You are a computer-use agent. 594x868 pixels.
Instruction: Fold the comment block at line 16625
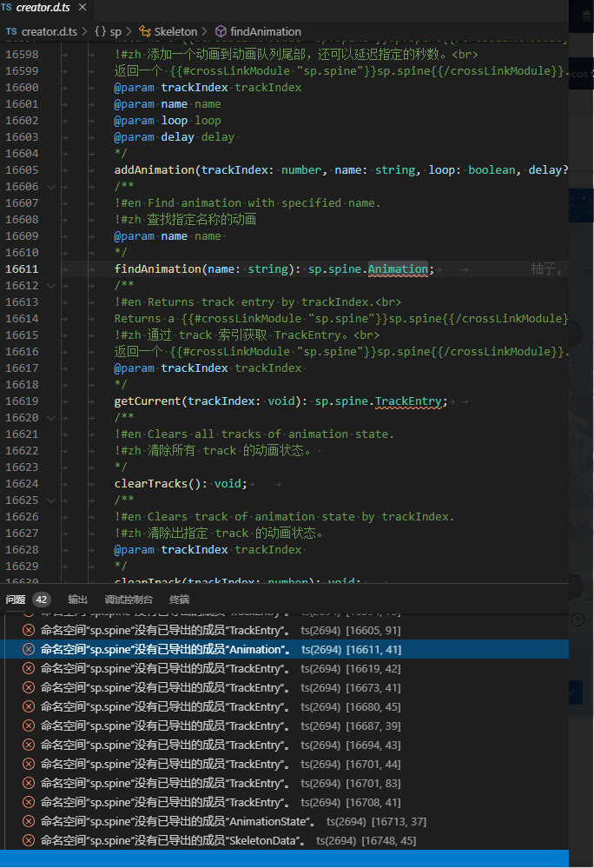(x=51, y=500)
